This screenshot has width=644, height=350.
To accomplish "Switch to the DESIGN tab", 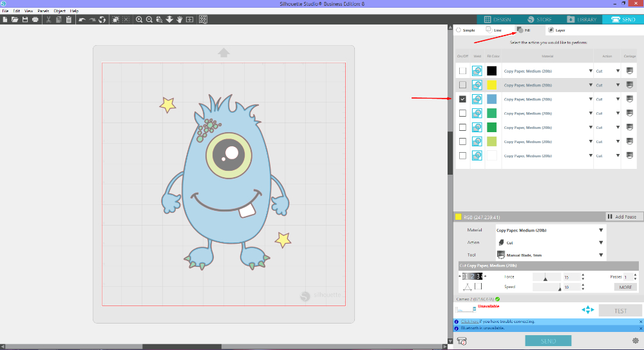I will coord(497,19).
